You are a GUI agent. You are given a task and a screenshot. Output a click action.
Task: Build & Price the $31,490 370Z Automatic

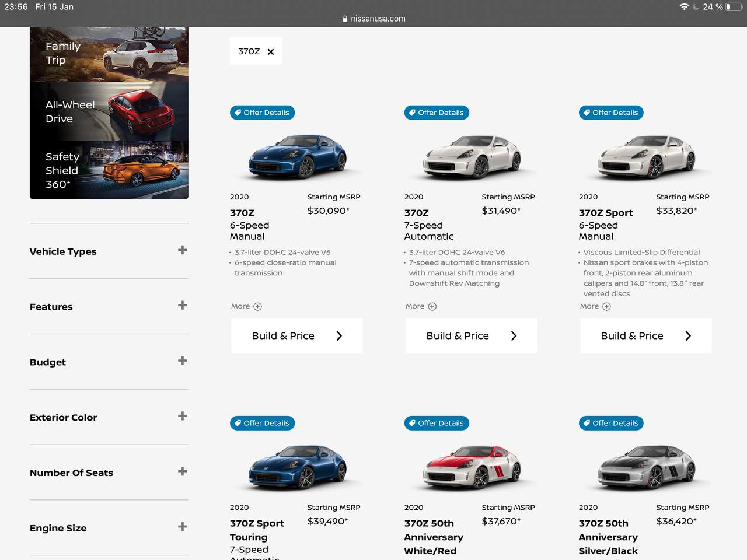[471, 335]
